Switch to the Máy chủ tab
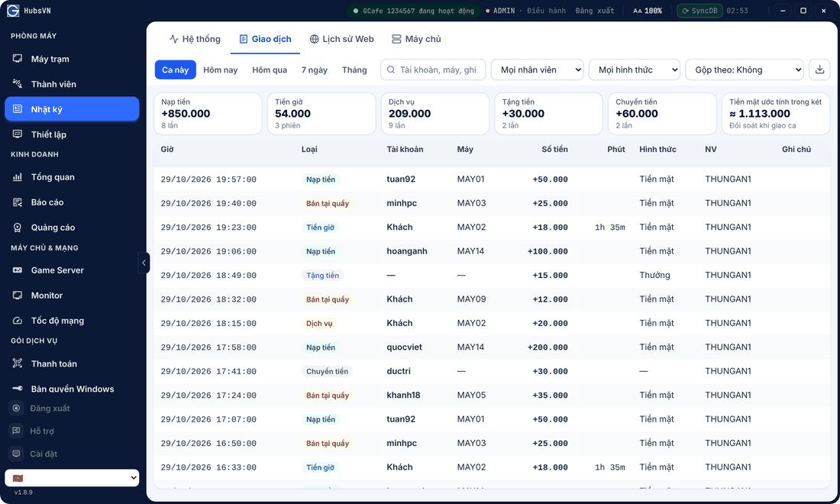 click(416, 39)
